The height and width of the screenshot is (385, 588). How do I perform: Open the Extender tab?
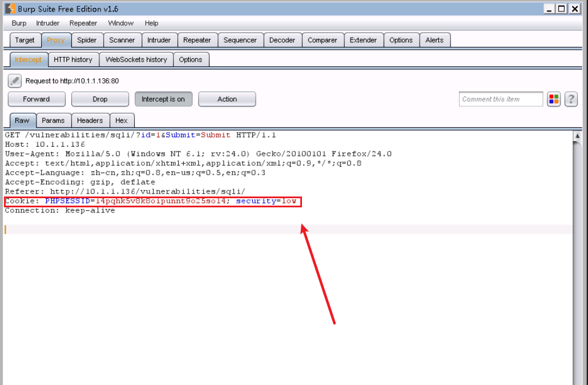pos(363,40)
